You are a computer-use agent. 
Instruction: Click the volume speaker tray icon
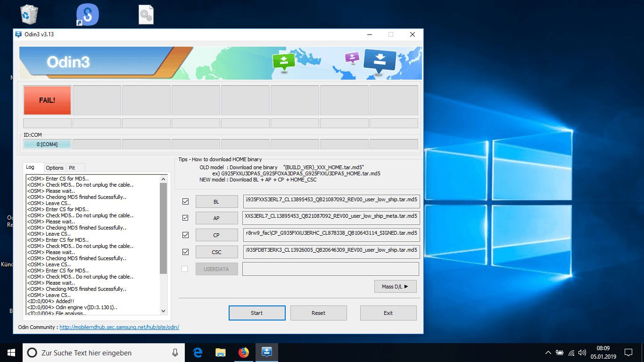[x=582, y=353]
